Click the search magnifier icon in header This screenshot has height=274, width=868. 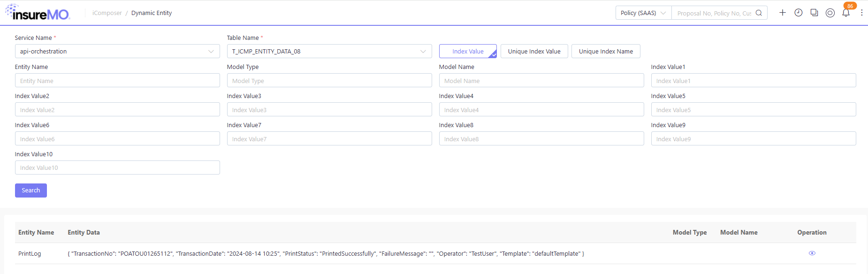(x=759, y=13)
